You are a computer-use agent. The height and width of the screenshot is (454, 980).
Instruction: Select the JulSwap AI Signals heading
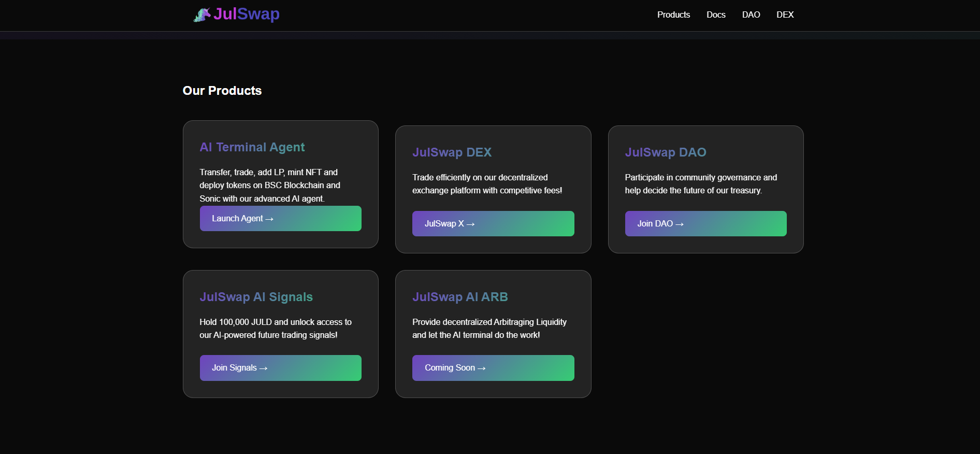point(256,297)
